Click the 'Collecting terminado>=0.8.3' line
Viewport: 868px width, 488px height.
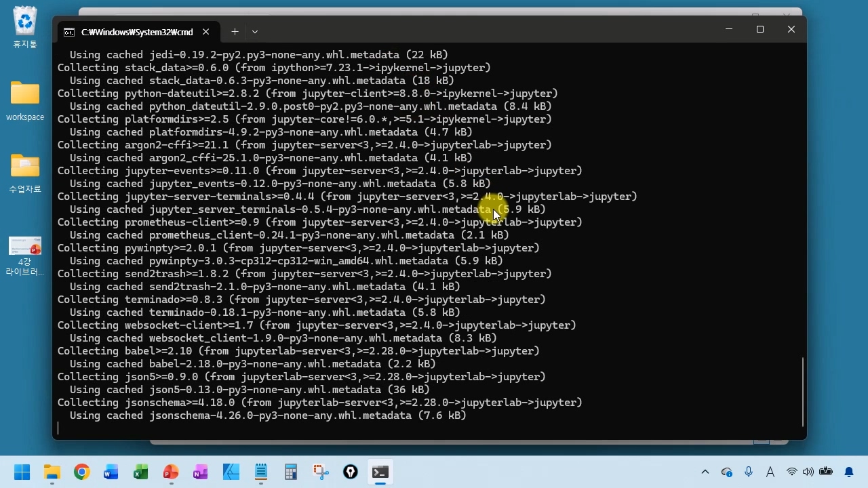(x=302, y=300)
